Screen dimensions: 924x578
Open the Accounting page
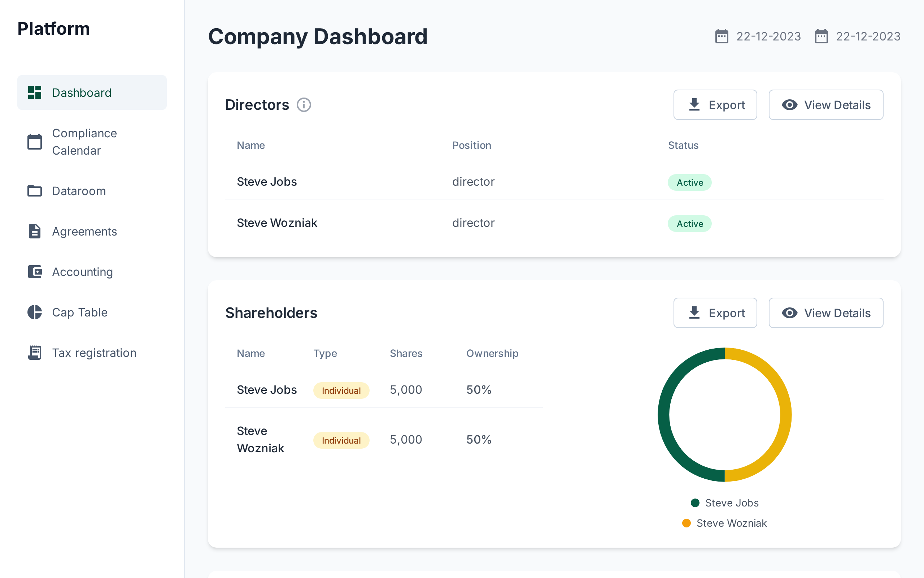tap(92, 272)
